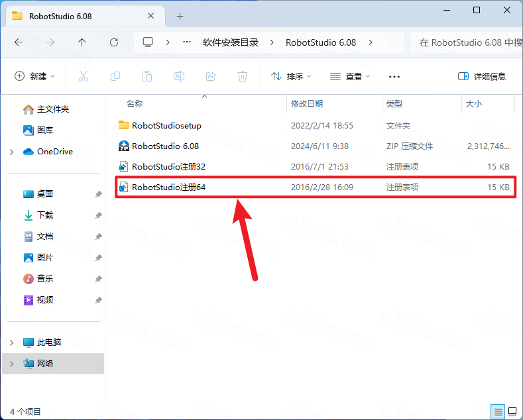The image size is (523, 420).
Task: Navigate to 软件安装目录 breadcrumb
Action: 231,42
